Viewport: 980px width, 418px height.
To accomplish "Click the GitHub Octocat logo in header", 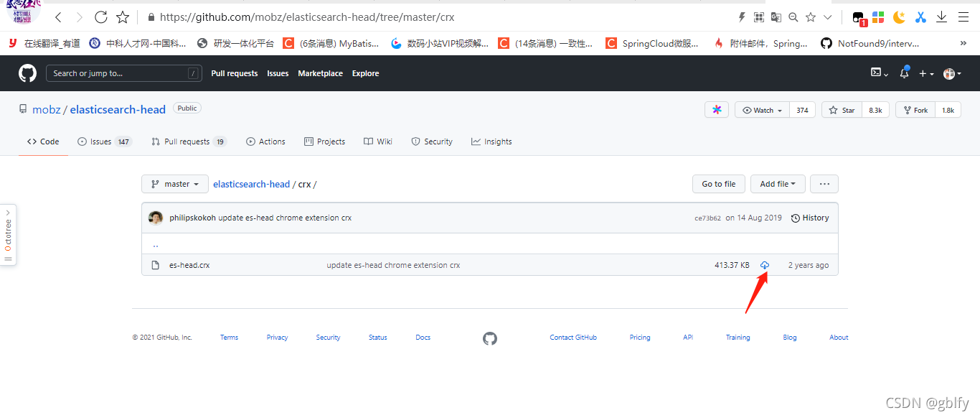I will [27, 73].
